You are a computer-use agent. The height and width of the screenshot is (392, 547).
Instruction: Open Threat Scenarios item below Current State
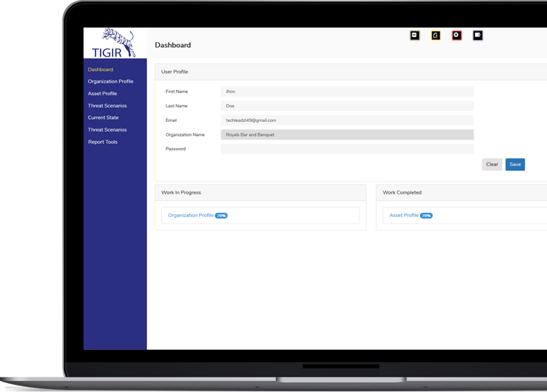point(107,130)
